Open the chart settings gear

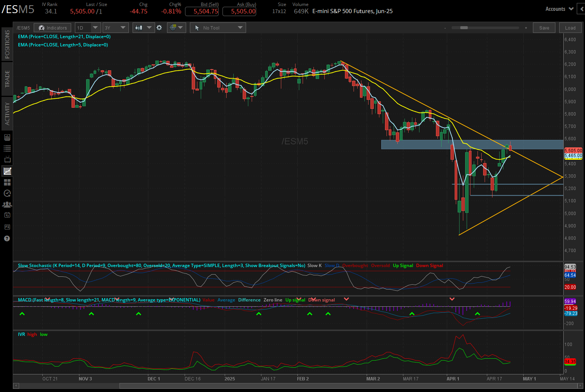point(160,27)
